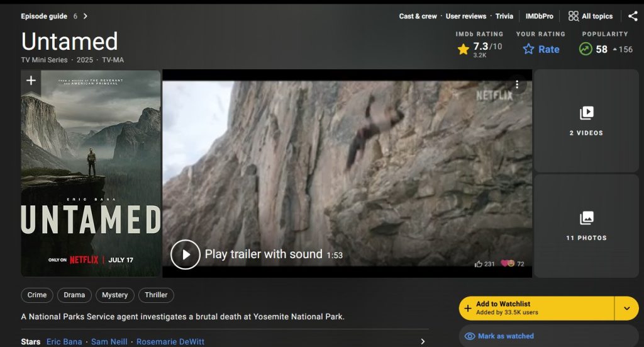The height and width of the screenshot is (347, 644).
Task: Open Sam Neill's profile link
Action: tap(109, 342)
